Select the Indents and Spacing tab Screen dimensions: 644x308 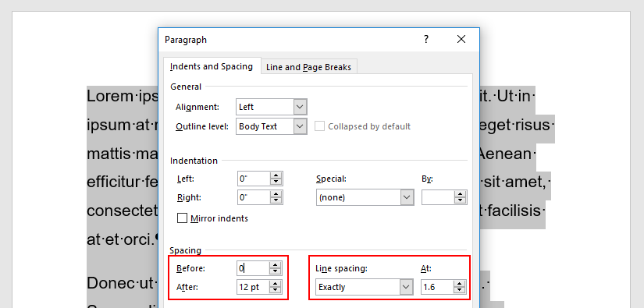(x=212, y=66)
